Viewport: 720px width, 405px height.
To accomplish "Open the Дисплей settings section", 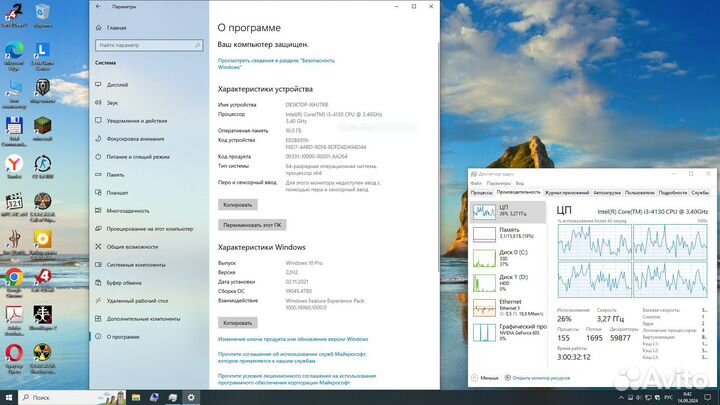I will pyautogui.click(x=117, y=85).
